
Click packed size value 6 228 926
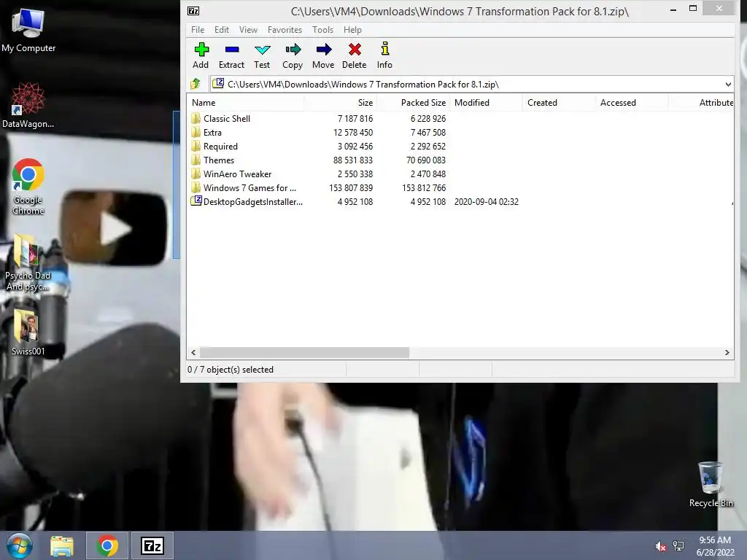[428, 119]
